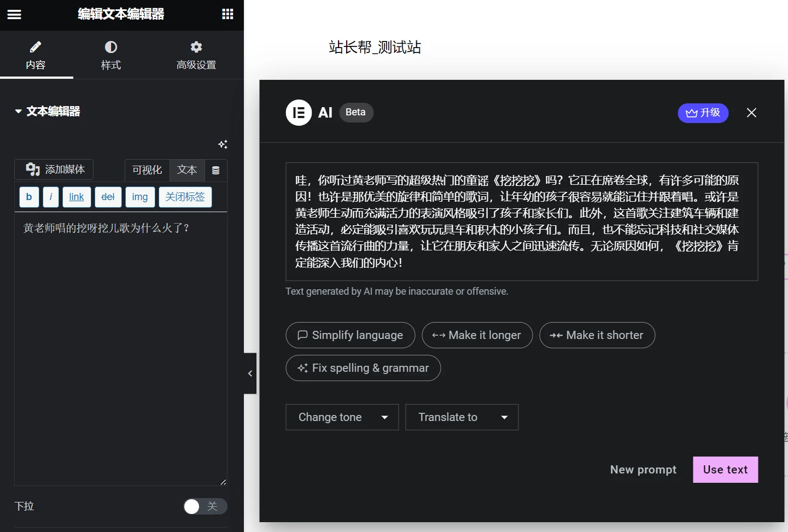Screen dimensions: 788x532
Task: Expand the Change tone dropdown
Action: tap(342, 417)
